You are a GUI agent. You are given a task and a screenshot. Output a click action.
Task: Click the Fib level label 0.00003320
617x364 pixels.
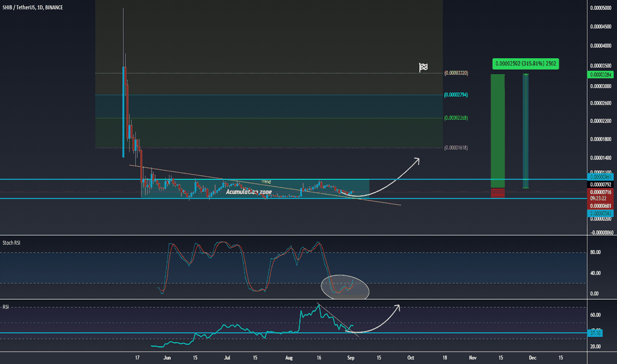[456, 73]
